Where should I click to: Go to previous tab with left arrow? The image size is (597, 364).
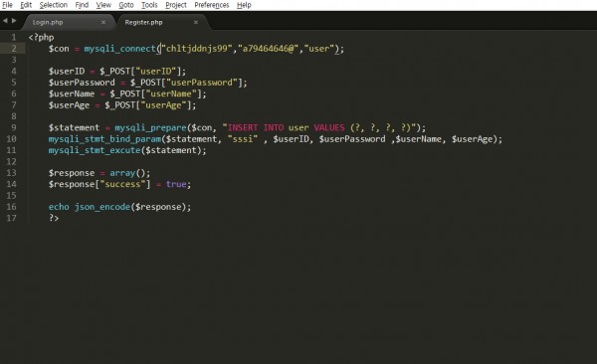coord(5,21)
